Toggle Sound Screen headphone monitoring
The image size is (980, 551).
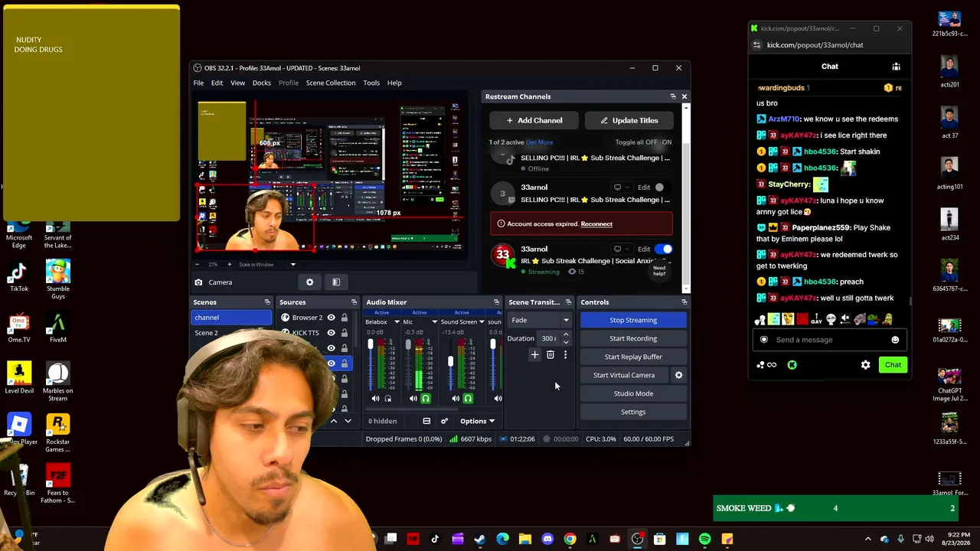468,399
